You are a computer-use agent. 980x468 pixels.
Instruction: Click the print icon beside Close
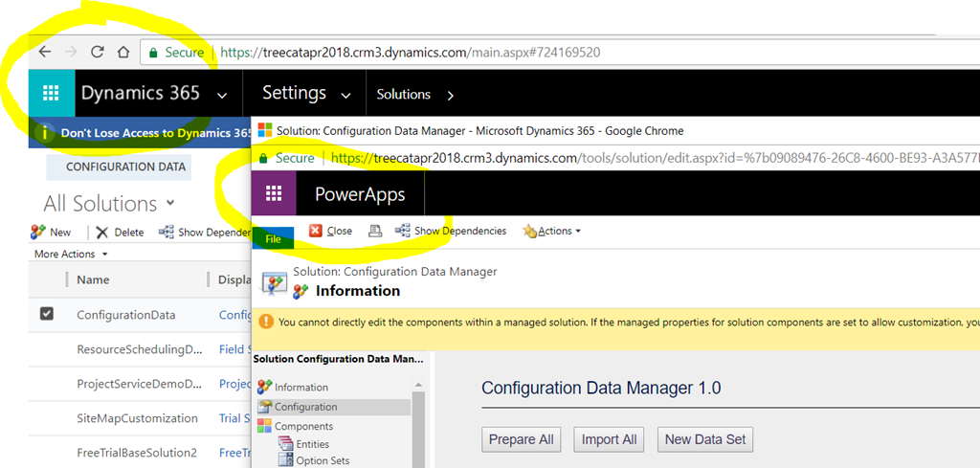point(375,231)
